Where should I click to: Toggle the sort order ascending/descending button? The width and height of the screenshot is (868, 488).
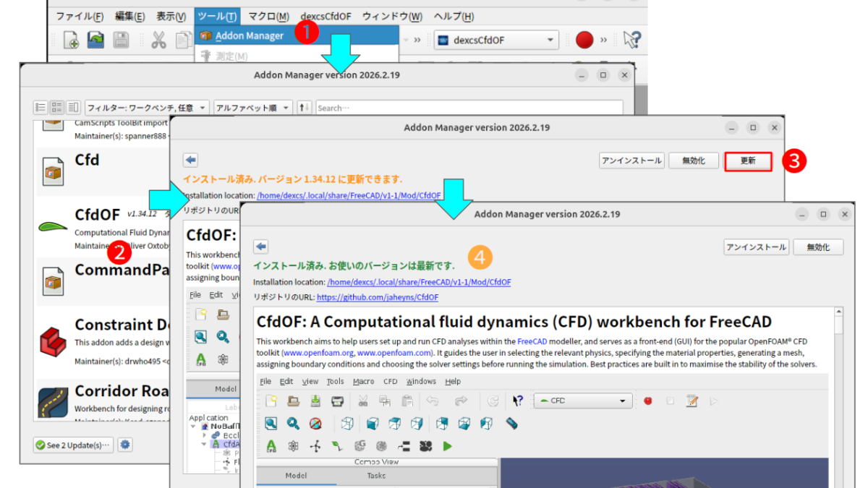[304, 108]
